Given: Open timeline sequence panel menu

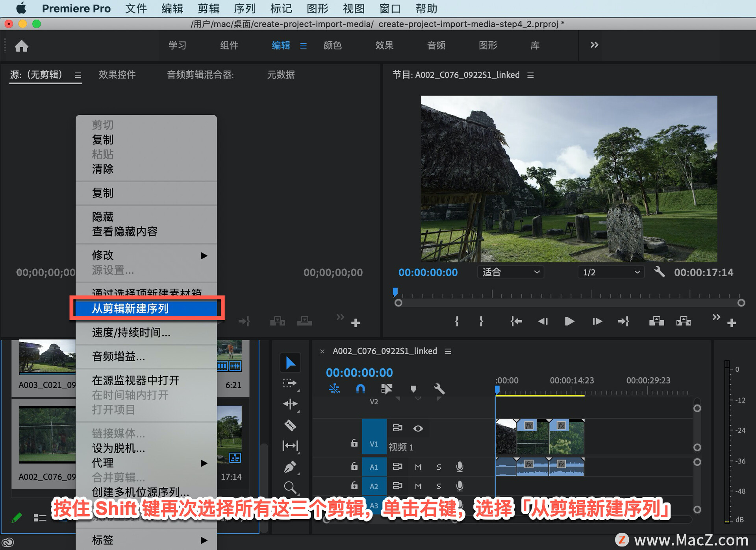Looking at the screenshot, I should tap(448, 351).
